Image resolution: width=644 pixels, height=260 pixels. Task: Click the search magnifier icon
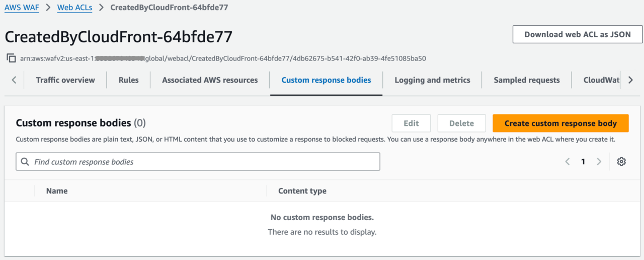point(25,162)
